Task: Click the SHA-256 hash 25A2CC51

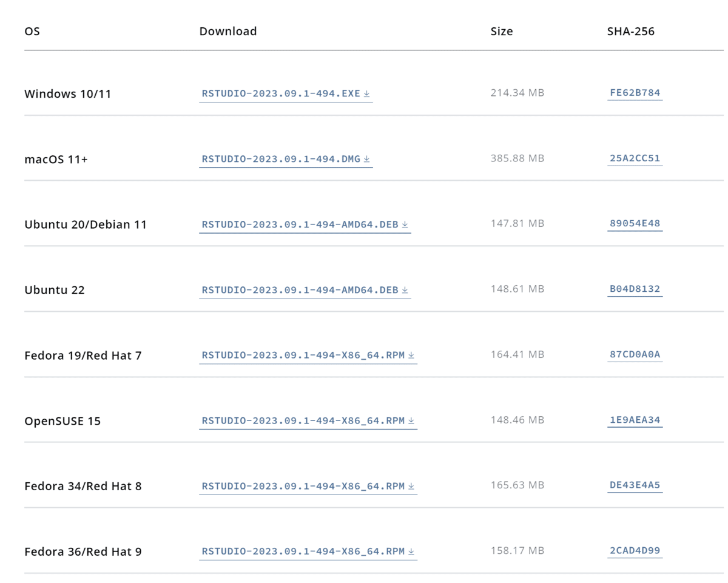Action: coord(635,159)
